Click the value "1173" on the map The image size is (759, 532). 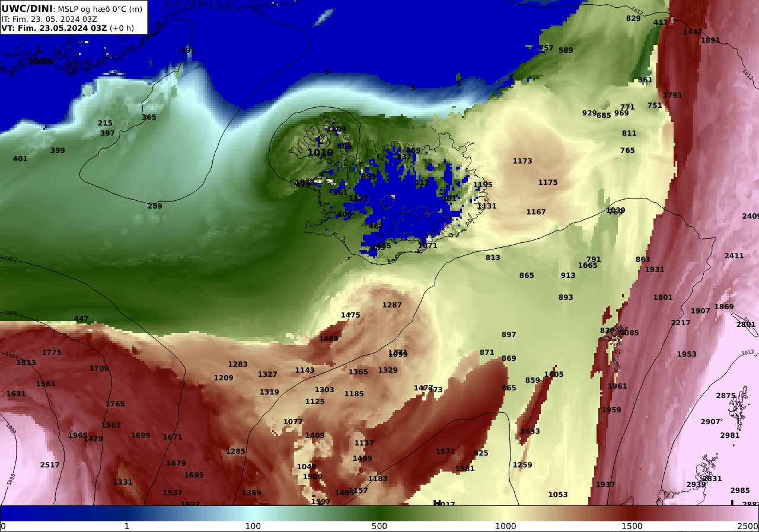522,161
